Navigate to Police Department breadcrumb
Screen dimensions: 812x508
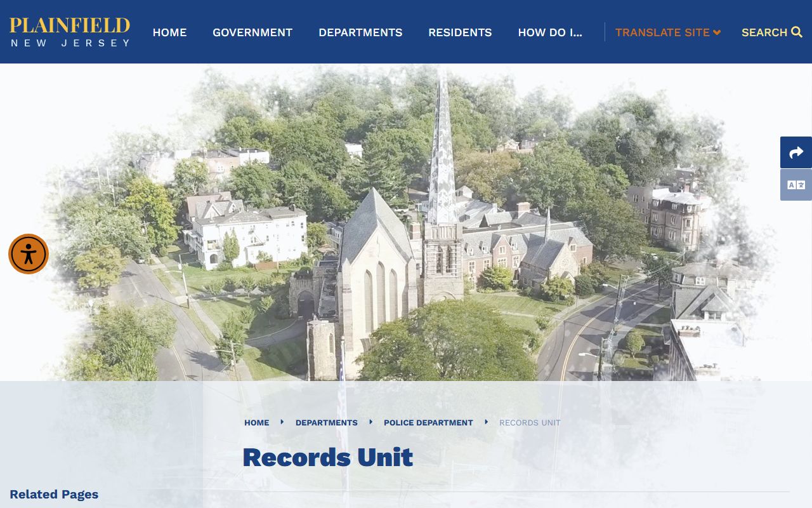(x=428, y=423)
